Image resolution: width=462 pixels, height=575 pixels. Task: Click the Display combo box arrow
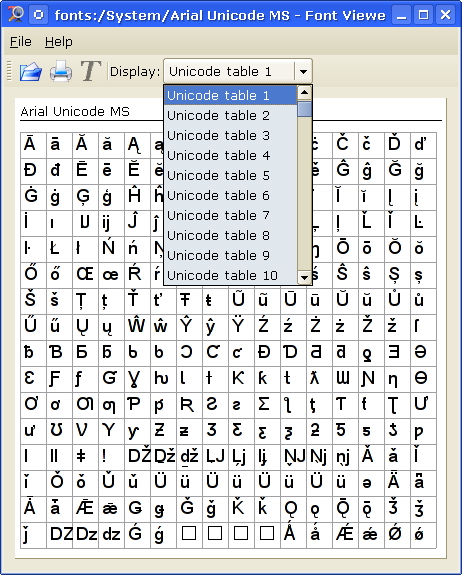pos(303,71)
